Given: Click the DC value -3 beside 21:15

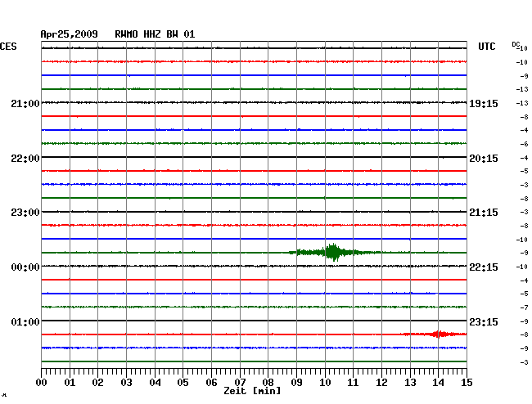Looking at the screenshot, I should pyautogui.click(x=524, y=212).
